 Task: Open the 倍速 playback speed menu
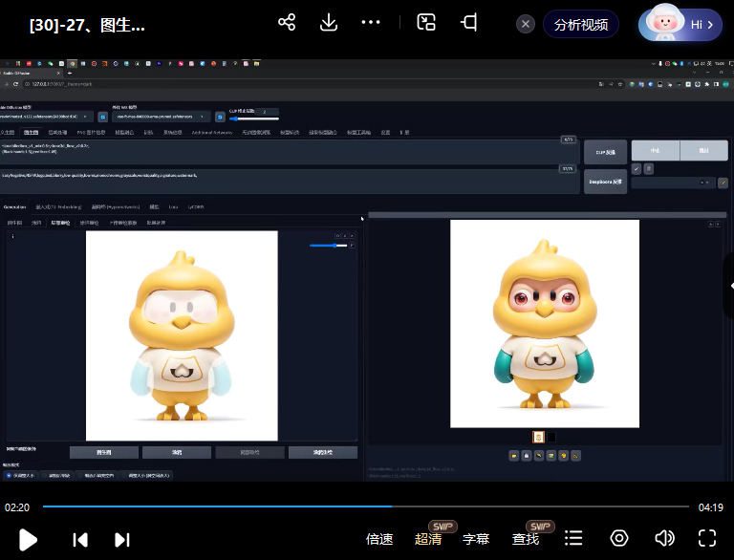click(379, 539)
